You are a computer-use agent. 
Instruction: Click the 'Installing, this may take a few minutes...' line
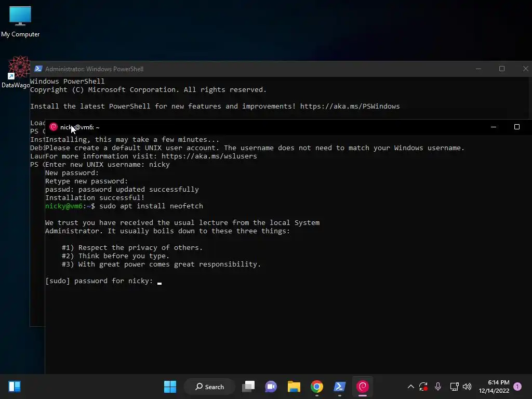pos(132,139)
